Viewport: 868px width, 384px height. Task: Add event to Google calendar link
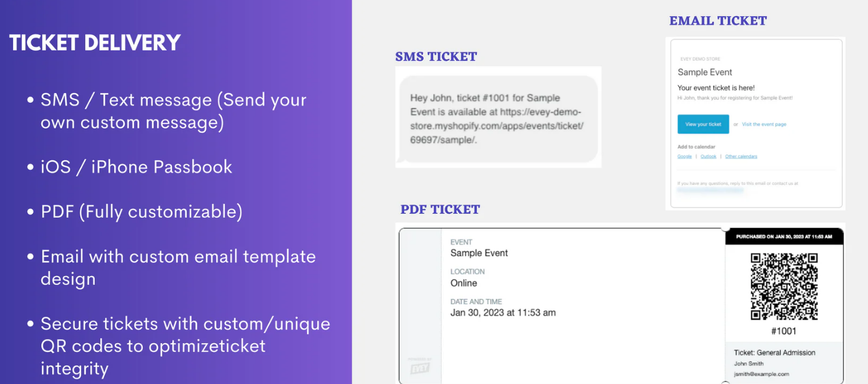684,157
